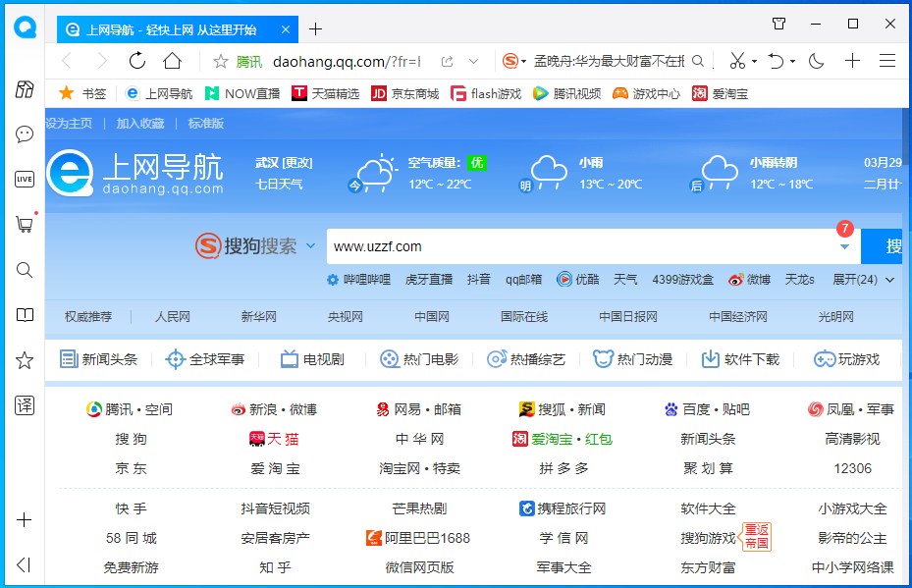This screenshot has width=912, height=588.
Task: Expand the scissors tool dropdown arrow
Action: [754, 61]
